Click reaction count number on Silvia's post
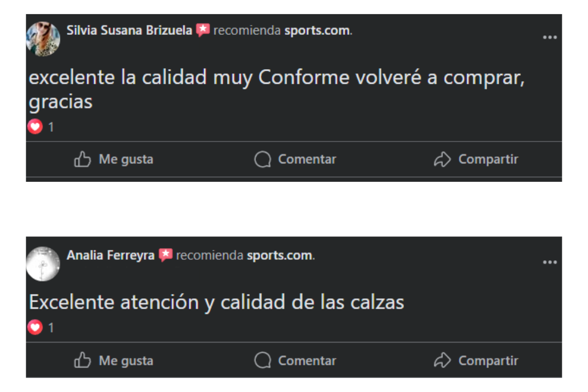The height and width of the screenshot is (392, 588). pyautogui.click(x=51, y=127)
